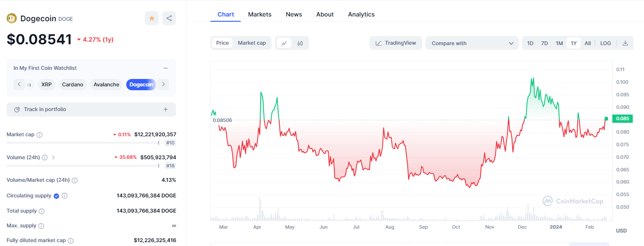The width and height of the screenshot is (644, 246).
Task: Click info icon next to Volume/Market cap (24h)
Action: (75, 180)
